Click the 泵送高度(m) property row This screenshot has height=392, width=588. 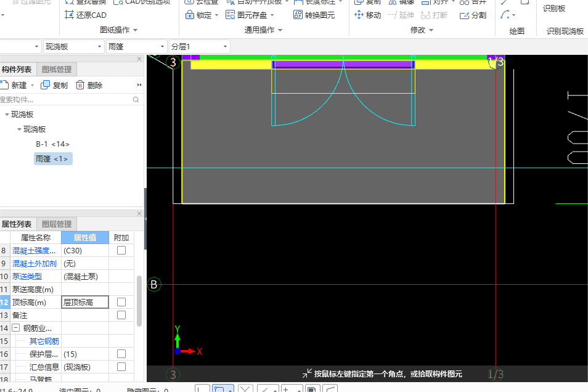[67, 289]
